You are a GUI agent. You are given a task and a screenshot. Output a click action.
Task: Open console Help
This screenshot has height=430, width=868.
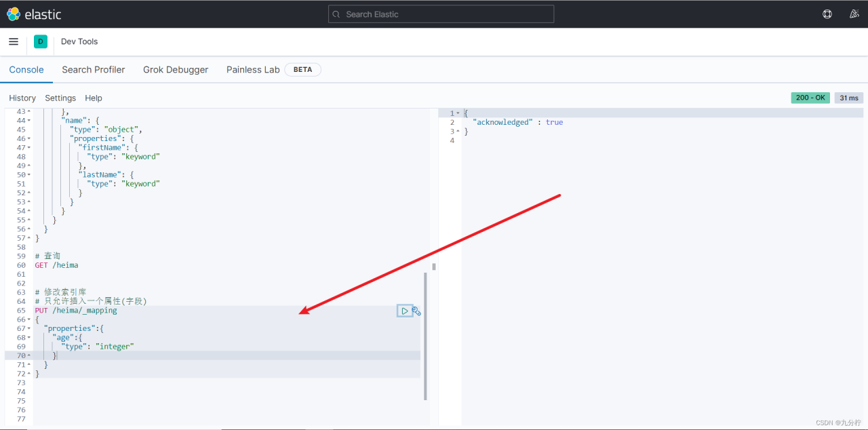click(x=94, y=98)
